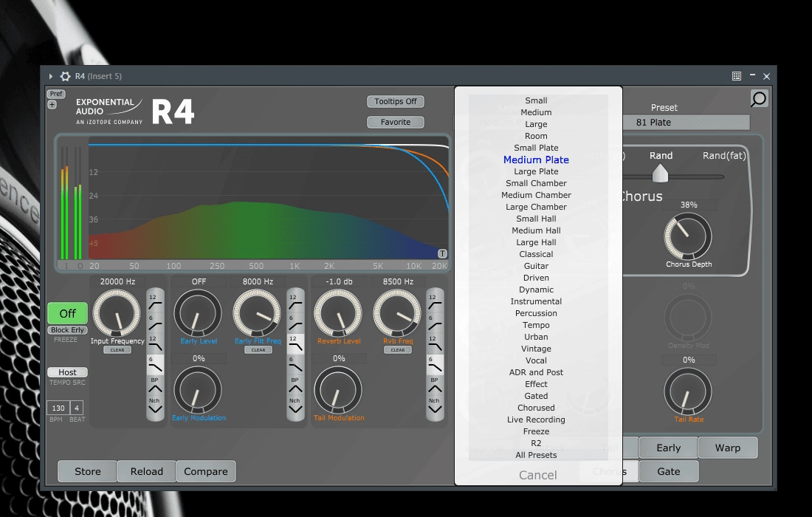
Task: Choose Live Recording category
Action: (x=536, y=420)
